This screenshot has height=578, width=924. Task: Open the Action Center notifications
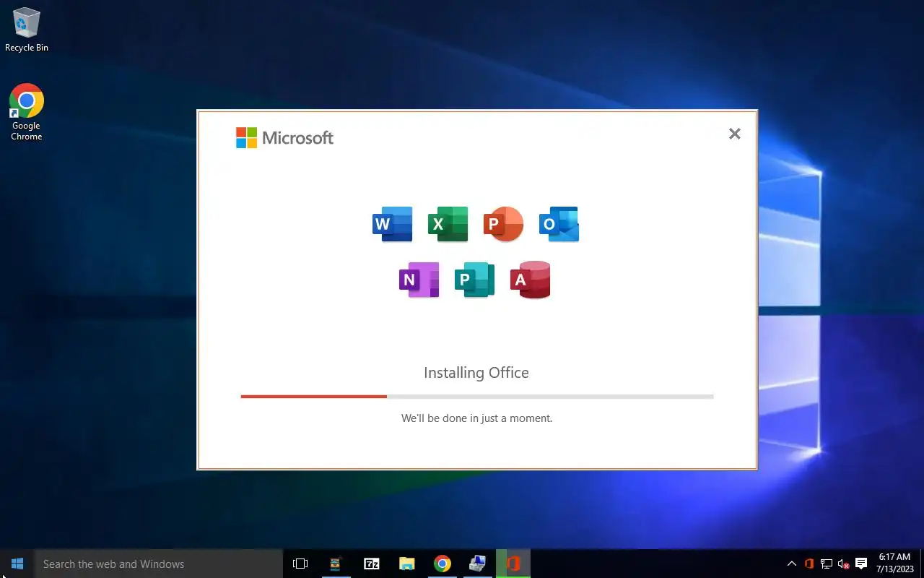861,564
